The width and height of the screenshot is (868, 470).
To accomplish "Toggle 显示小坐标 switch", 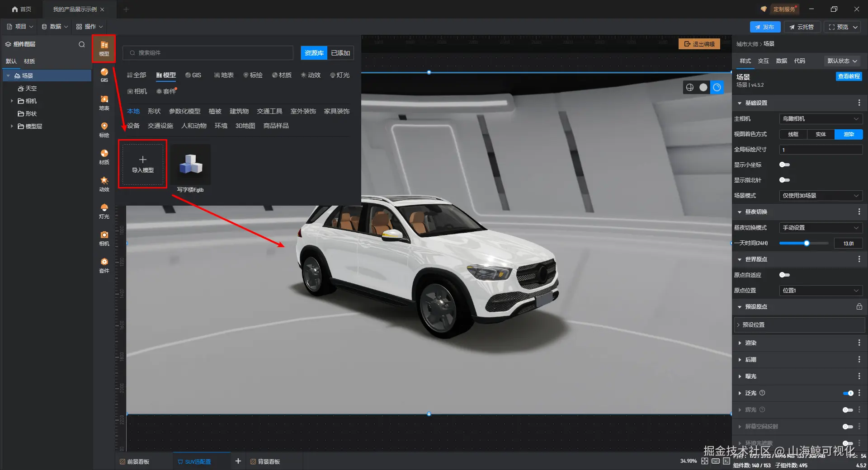I will [x=784, y=164].
